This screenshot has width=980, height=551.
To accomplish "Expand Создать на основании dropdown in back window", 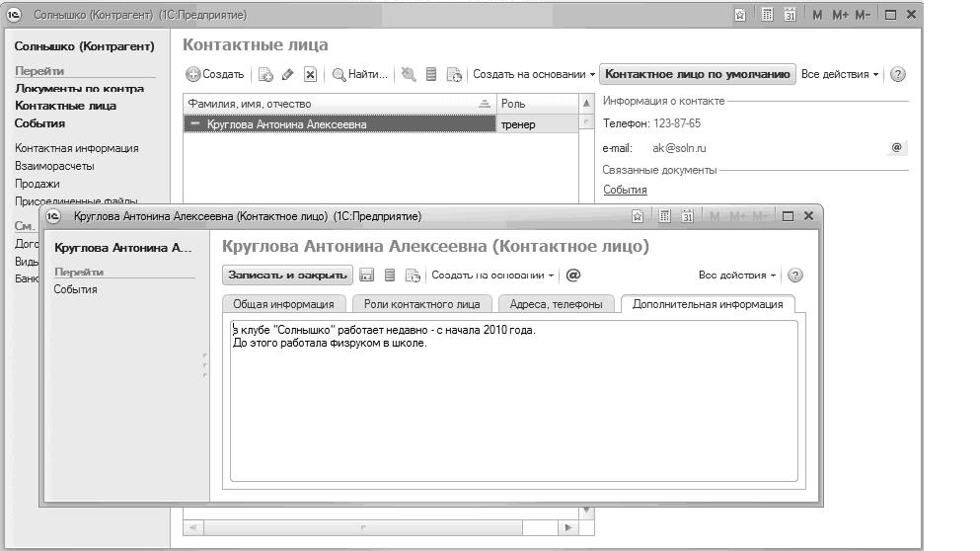I will click(x=533, y=74).
